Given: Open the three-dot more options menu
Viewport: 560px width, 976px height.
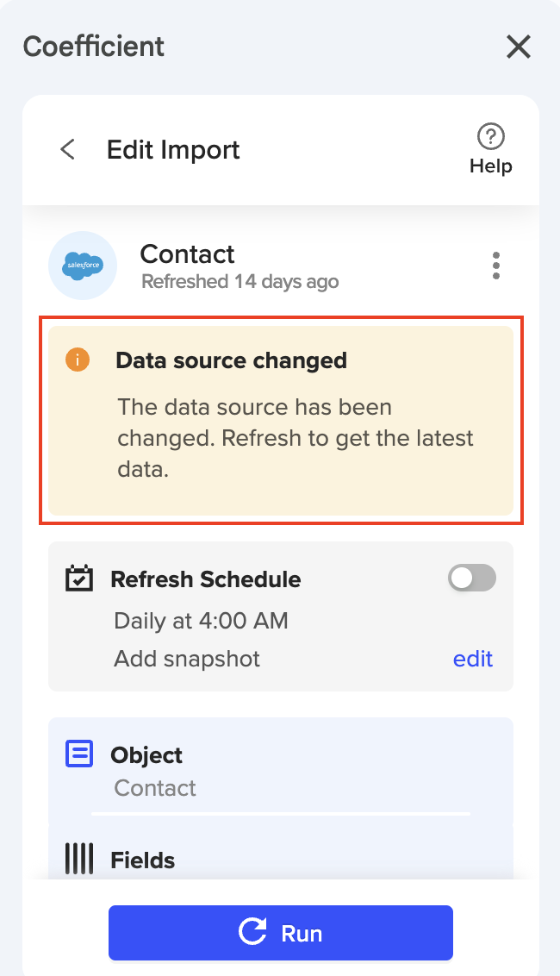Looking at the screenshot, I should click(496, 266).
